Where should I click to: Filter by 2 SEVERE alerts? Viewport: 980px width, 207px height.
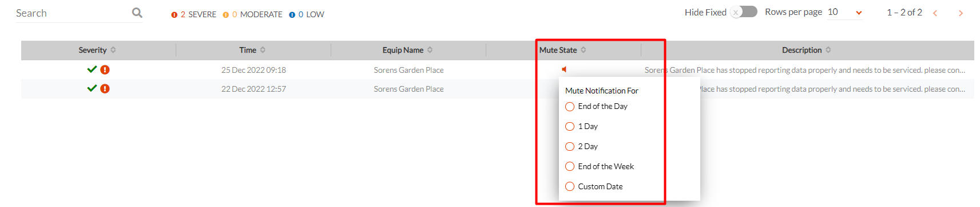[193, 14]
